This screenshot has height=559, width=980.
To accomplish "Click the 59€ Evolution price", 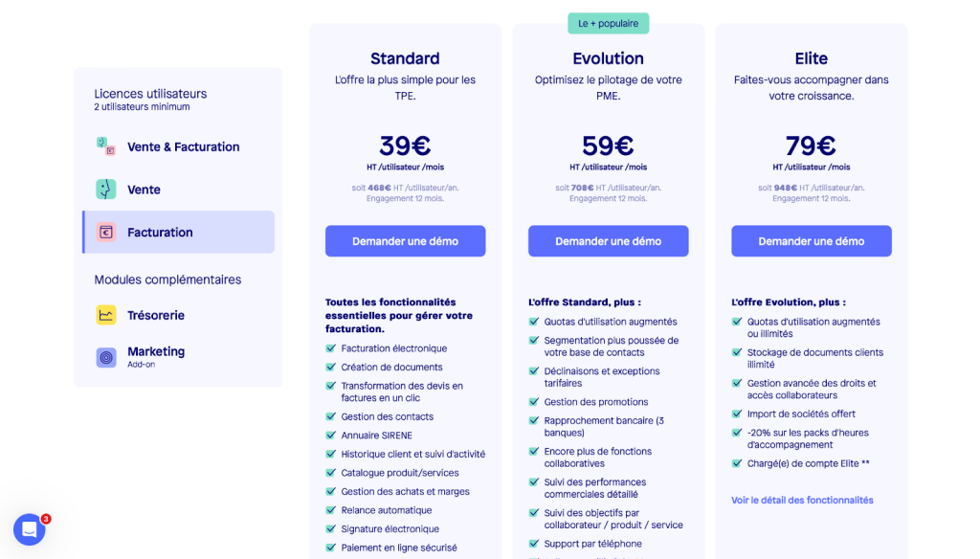I will [x=608, y=145].
